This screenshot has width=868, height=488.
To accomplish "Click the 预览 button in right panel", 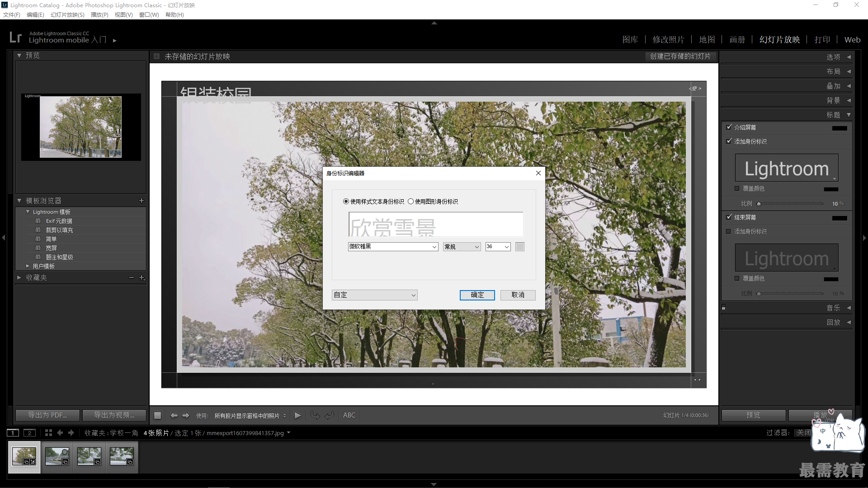I will 753,415.
